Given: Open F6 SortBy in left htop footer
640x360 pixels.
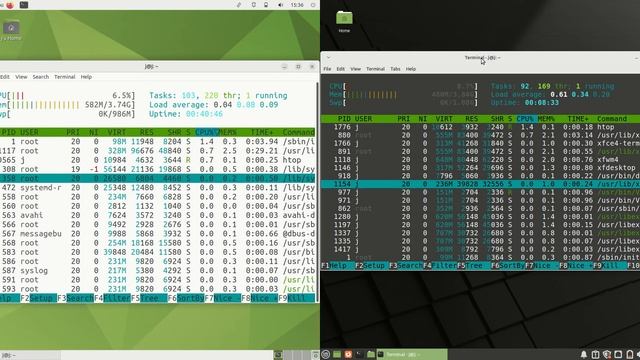Looking at the screenshot, I should 186,298.
